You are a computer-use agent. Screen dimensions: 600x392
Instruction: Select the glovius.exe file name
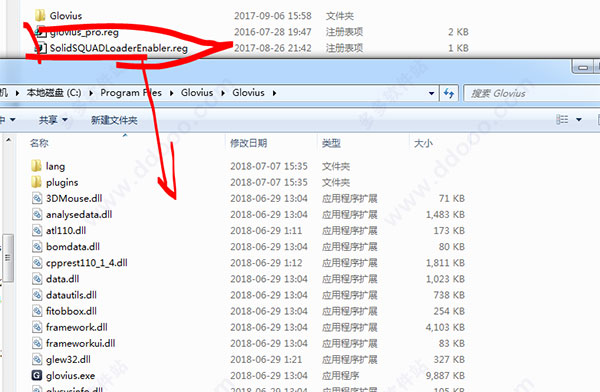(70, 376)
